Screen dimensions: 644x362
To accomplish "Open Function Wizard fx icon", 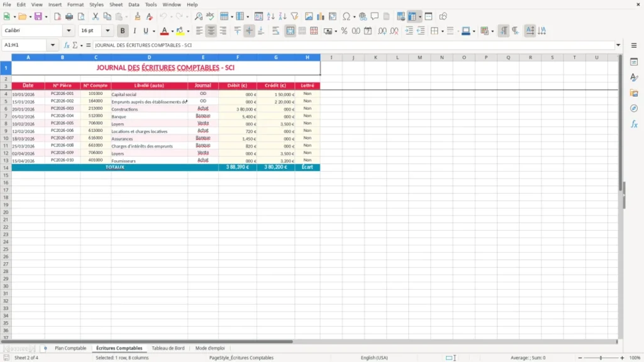I will [67, 45].
